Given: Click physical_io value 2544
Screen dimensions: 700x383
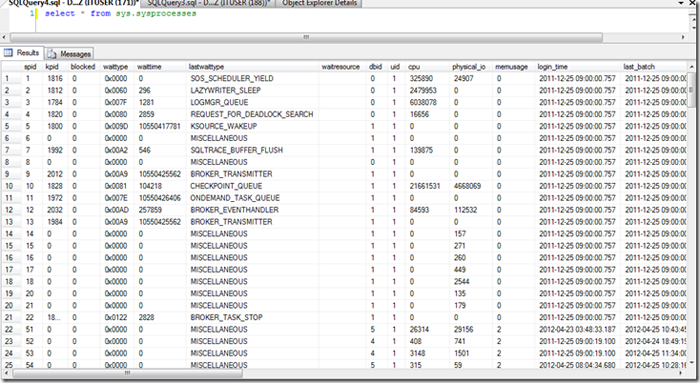Looking at the screenshot, I should pos(471,282).
